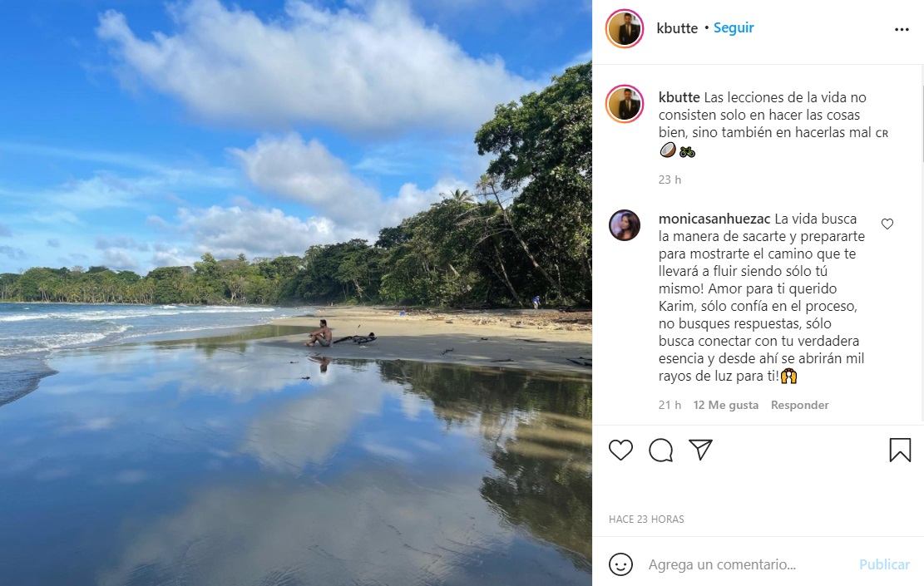
Task: Like the post using the heart icon
Action: [620, 450]
